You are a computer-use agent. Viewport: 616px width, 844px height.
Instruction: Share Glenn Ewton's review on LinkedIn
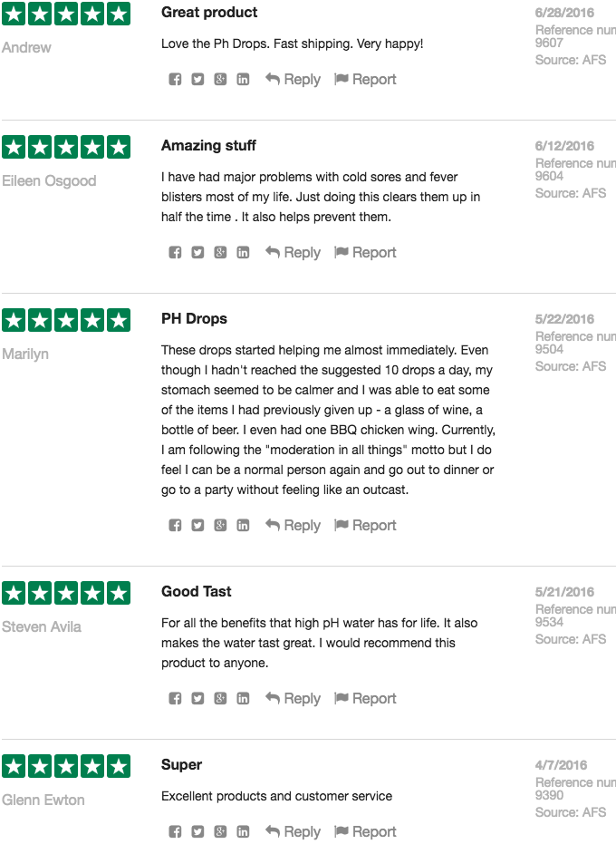coord(243,832)
